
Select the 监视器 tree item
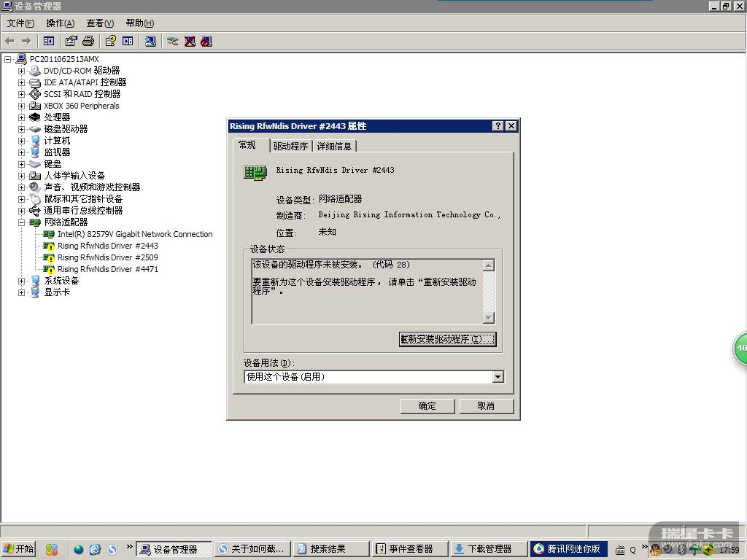[57, 152]
